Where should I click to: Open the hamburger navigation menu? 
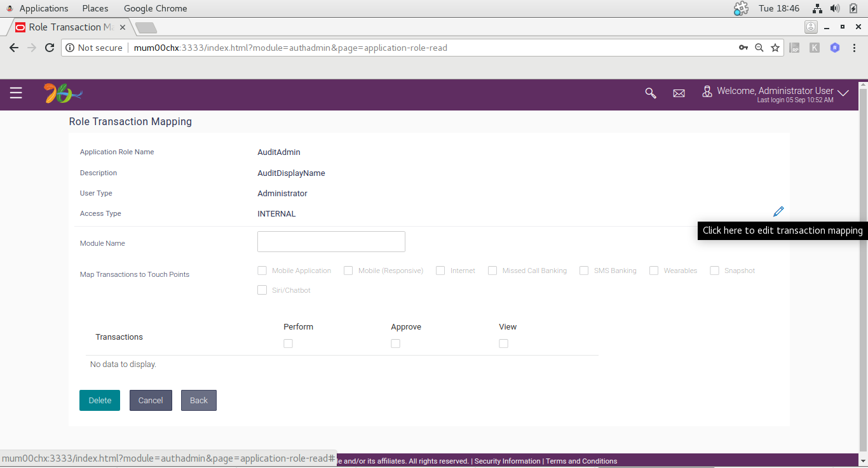point(16,93)
